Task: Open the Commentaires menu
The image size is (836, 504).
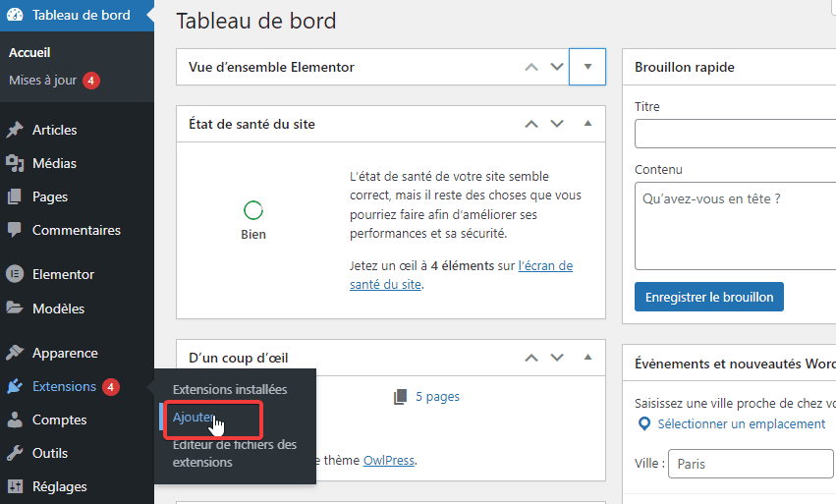Action: pyautogui.click(x=77, y=230)
